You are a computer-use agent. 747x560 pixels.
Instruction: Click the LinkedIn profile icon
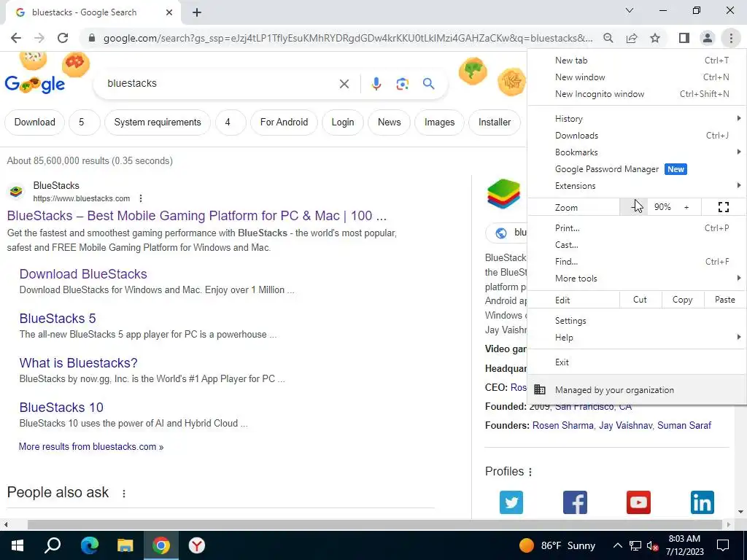pyautogui.click(x=703, y=502)
